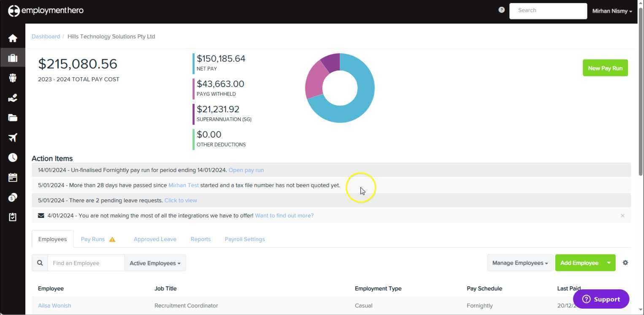The height and width of the screenshot is (315, 644).
Task: Open pending leave requests via Click to view
Action: pyautogui.click(x=181, y=200)
